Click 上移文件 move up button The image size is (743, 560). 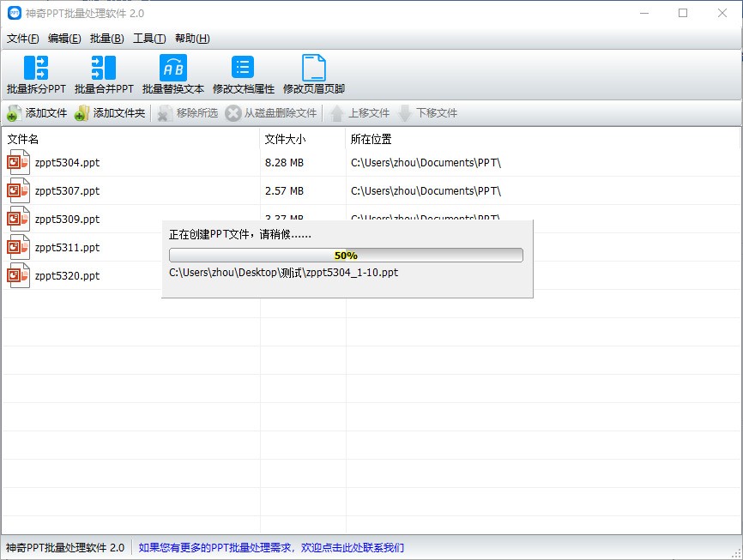point(359,113)
